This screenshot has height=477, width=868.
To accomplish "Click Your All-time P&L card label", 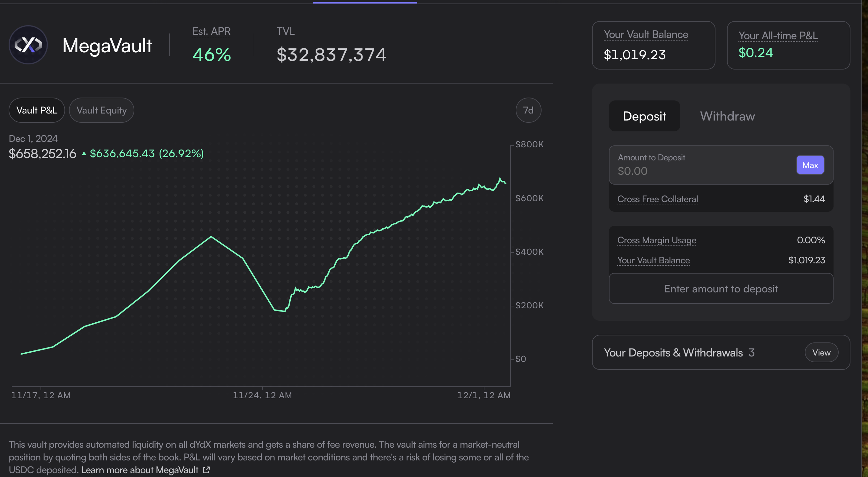I will point(778,36).
